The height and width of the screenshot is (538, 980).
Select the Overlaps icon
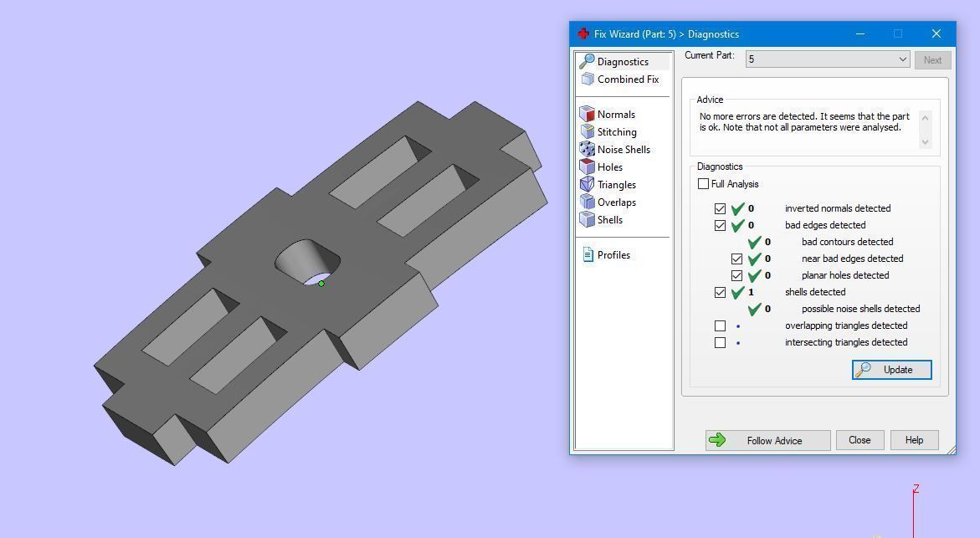587,201
